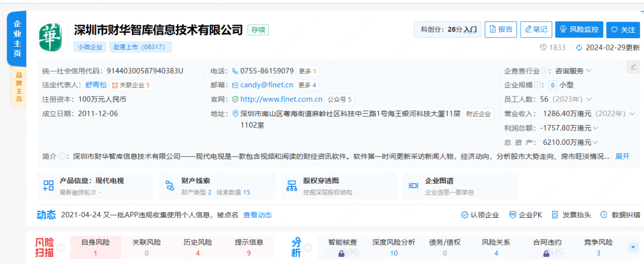Enable 风险监控 risk monitoring
Image resolution: width=644 pixels, height=264 pixels.
click(580, 30)
